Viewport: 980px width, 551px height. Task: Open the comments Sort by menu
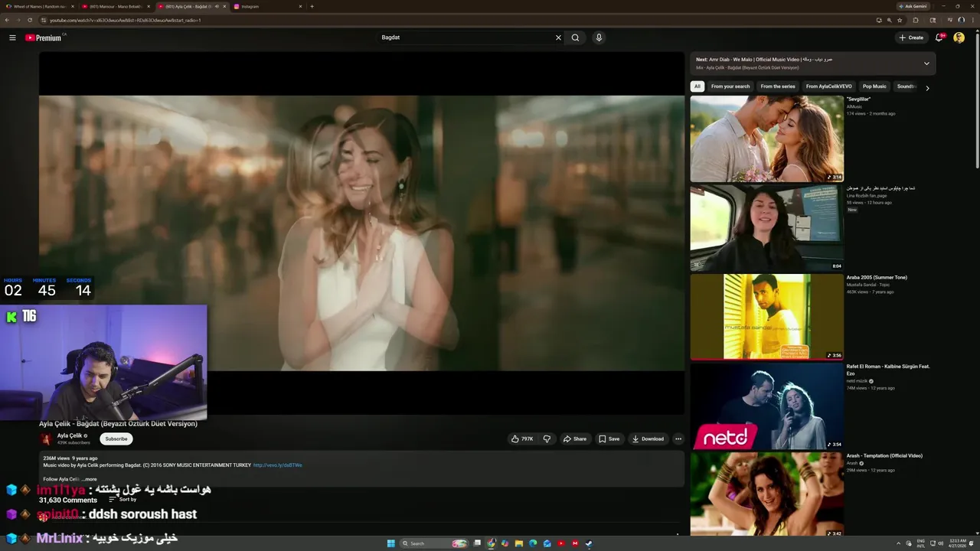click(x=122, y=500)
